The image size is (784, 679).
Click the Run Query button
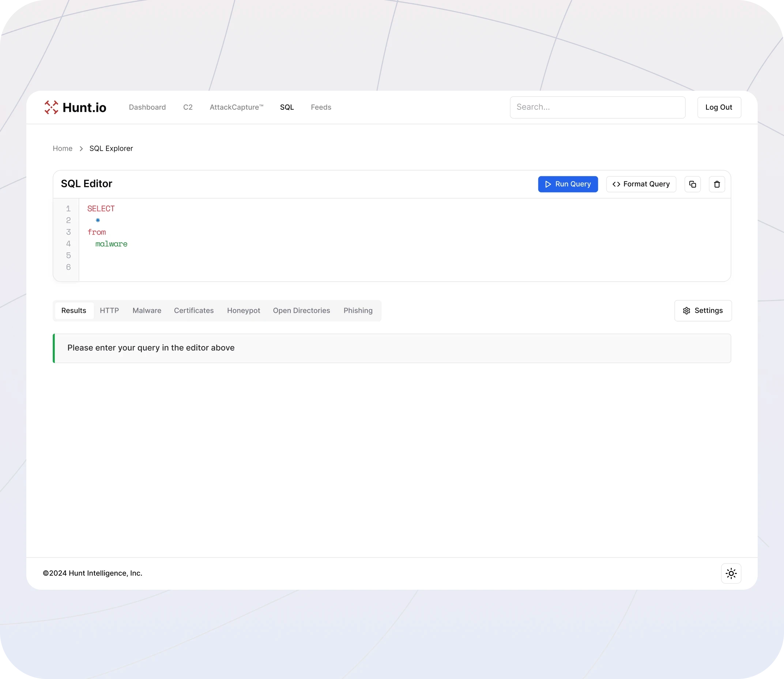(x=568, y=184)
